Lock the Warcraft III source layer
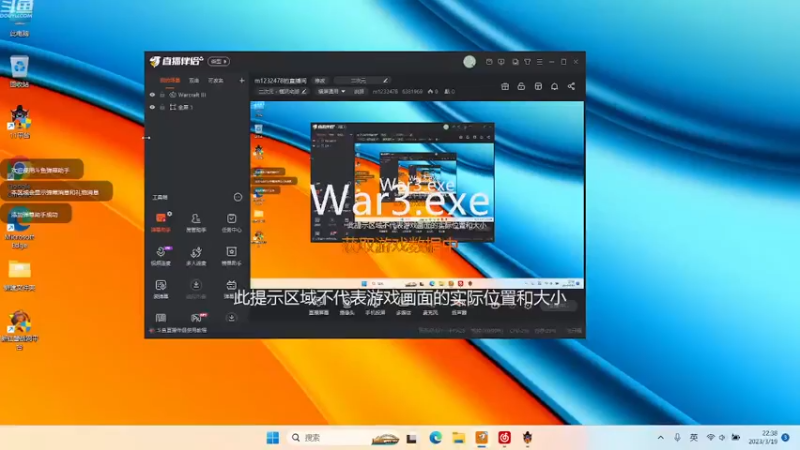 (162, 95)
